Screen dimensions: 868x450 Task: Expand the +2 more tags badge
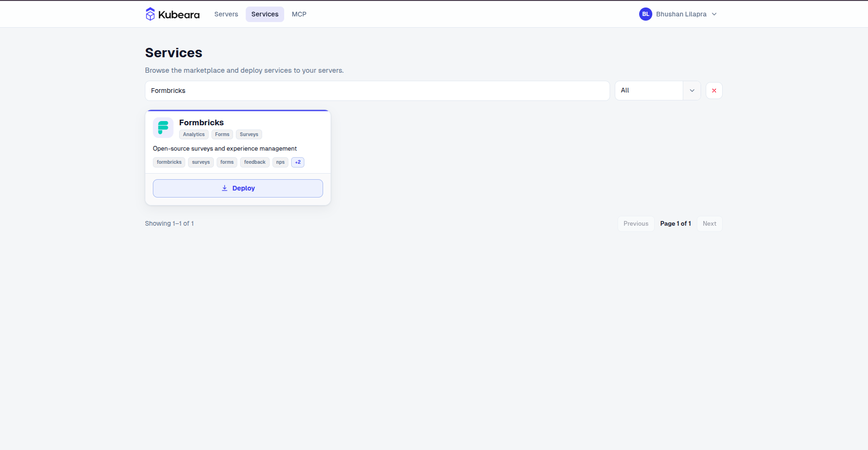click(298, 162)
